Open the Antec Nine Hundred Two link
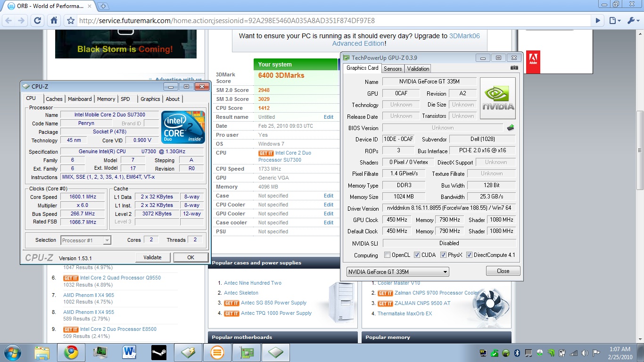The width and height of the screenshot is (644, 362). tap(253, 283)
